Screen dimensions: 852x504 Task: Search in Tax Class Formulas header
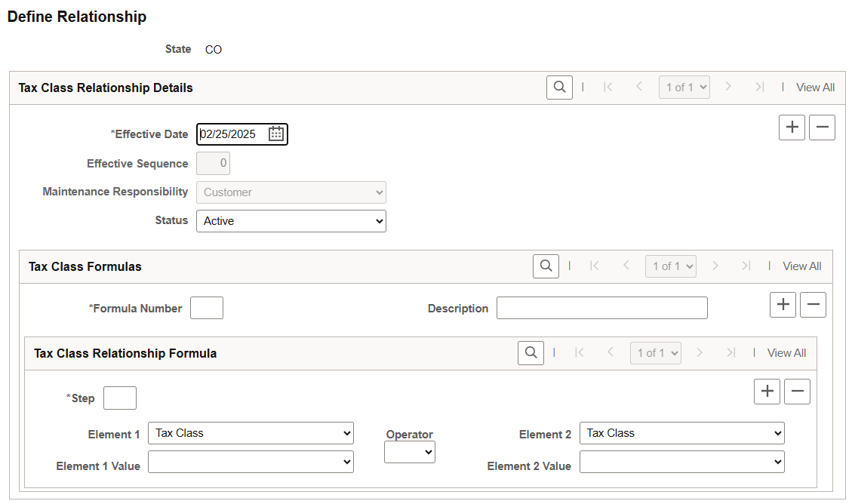[x=546, y=266]
